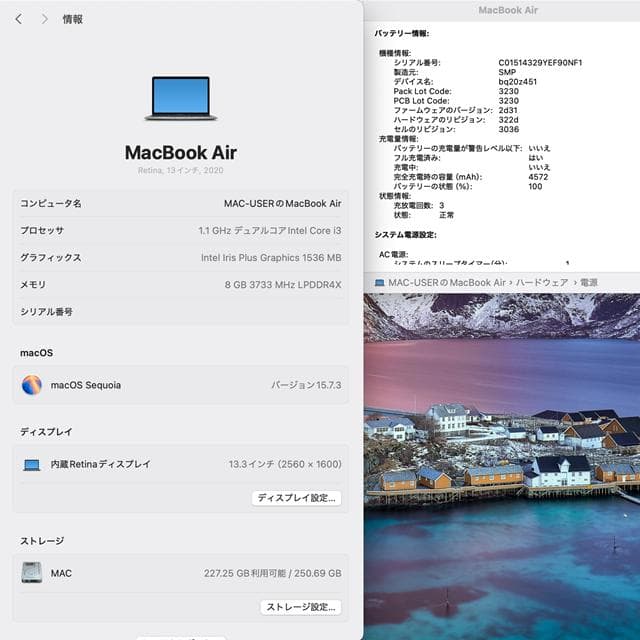Click the firmware version value 2d31
This screenshot has height=640, width=640.
point(508,110)
